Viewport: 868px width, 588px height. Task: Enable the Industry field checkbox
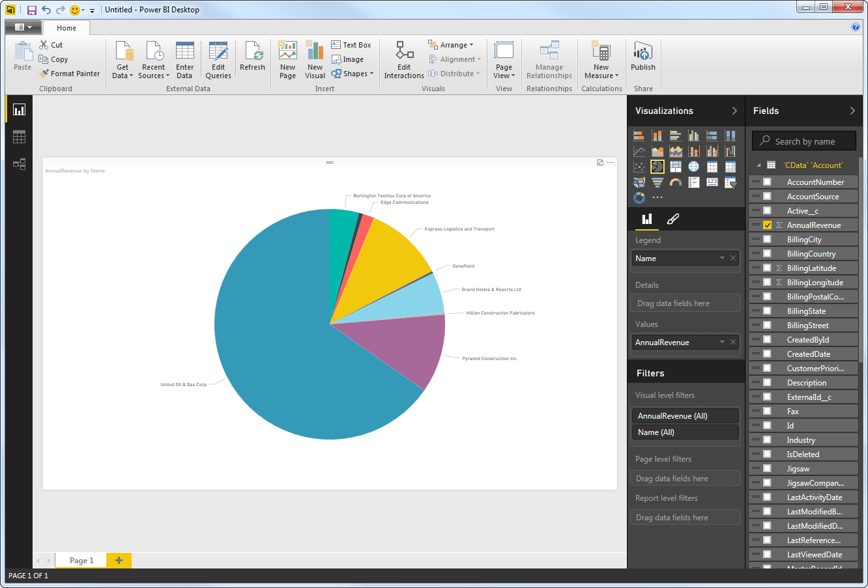[x=767, y=440]
